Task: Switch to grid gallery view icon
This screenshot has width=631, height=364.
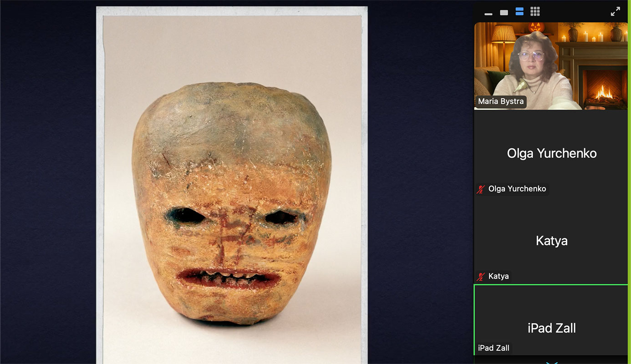Action: click(535, 12)
